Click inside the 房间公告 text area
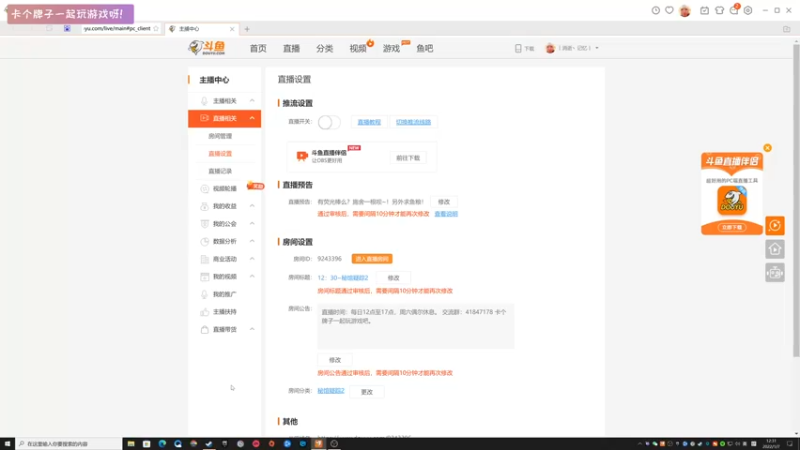Screen dimensions: 800x450 click(x=416, y=327)
